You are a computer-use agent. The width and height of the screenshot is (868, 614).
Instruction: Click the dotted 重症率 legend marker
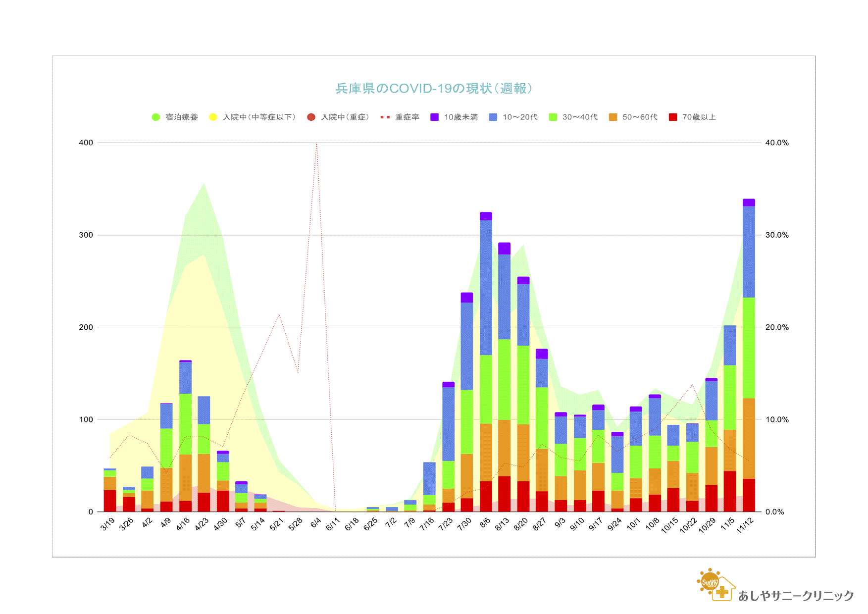pyautogui.click(x=385, y=117)
